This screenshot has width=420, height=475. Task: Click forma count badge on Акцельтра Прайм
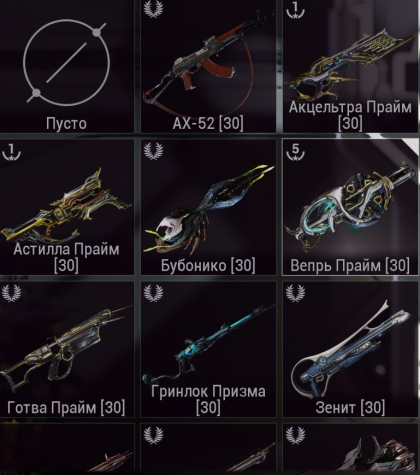295,10
